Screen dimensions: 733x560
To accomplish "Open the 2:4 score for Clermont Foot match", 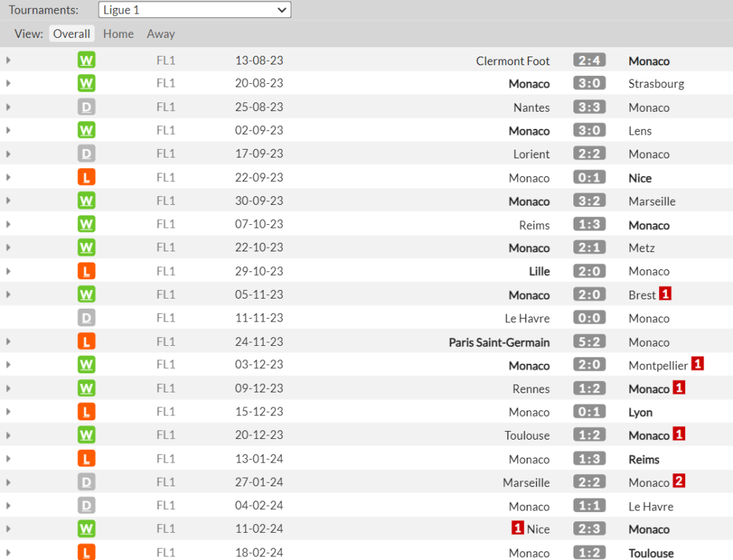I will [590, 60].
